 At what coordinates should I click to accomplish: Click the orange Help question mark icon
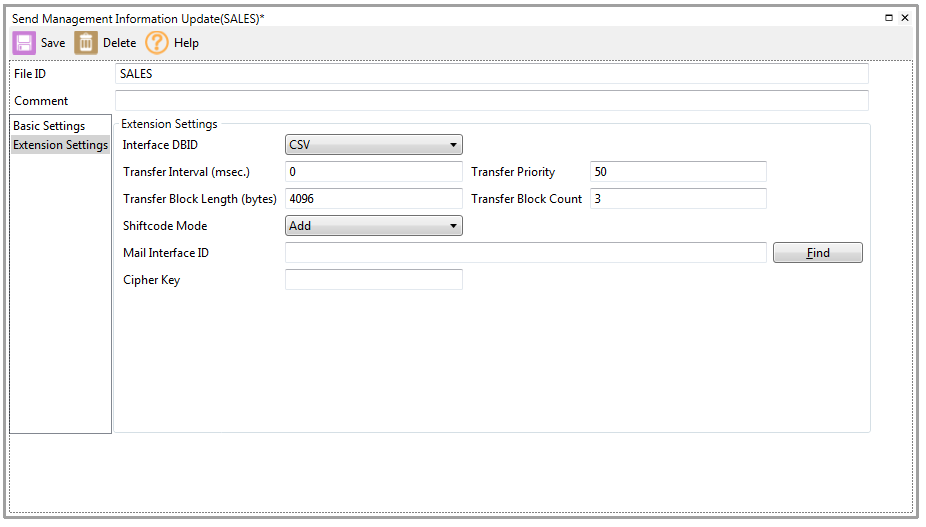pos(157,43)
